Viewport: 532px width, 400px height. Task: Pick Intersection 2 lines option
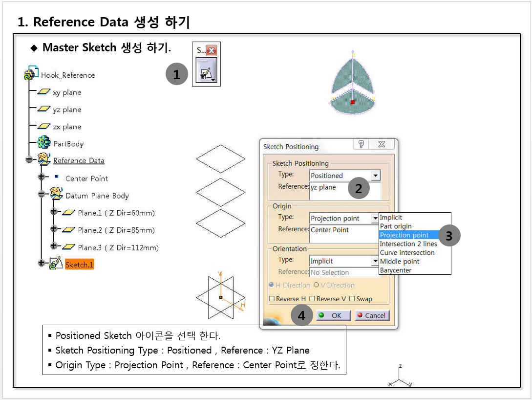(408, 244)
